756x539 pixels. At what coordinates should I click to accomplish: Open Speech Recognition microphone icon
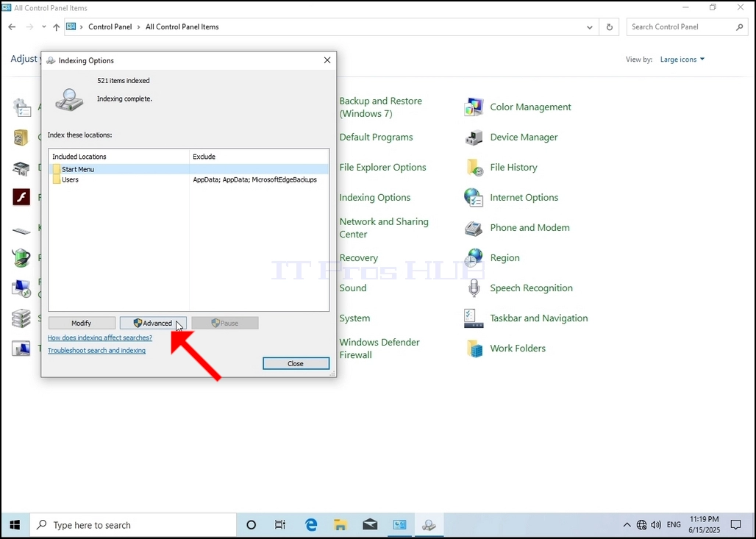[474, 288]
